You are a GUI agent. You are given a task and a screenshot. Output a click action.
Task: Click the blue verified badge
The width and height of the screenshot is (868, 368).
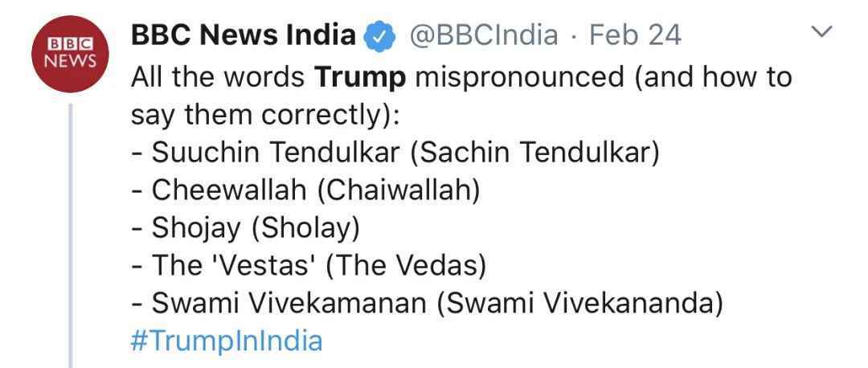click(379, 36)
